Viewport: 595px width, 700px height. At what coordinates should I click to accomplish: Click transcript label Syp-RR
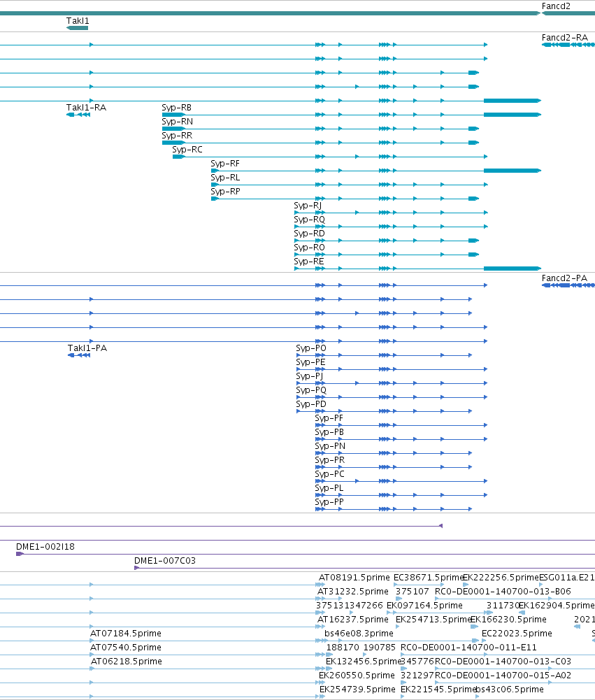click(177, 136)
